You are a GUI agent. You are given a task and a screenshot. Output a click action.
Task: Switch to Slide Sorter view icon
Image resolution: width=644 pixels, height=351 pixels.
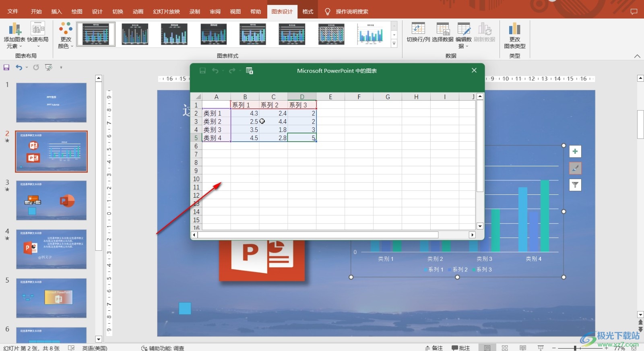pos(505,348)
